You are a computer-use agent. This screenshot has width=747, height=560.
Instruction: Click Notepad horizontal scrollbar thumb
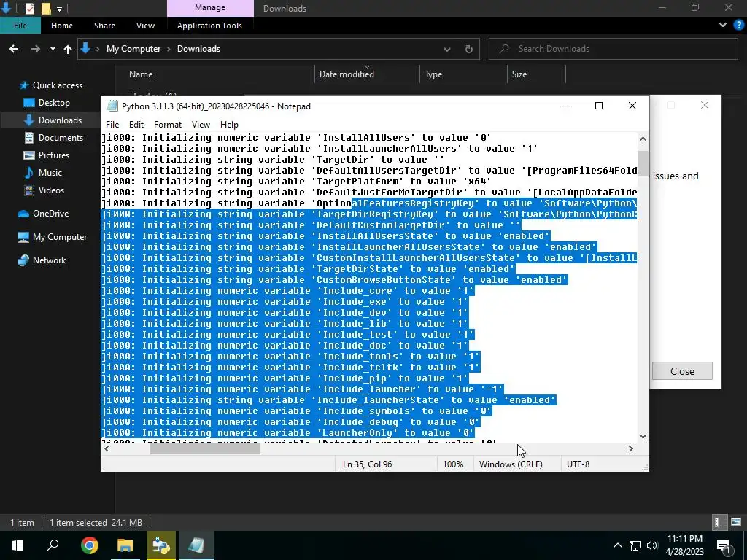coord(205,448)
